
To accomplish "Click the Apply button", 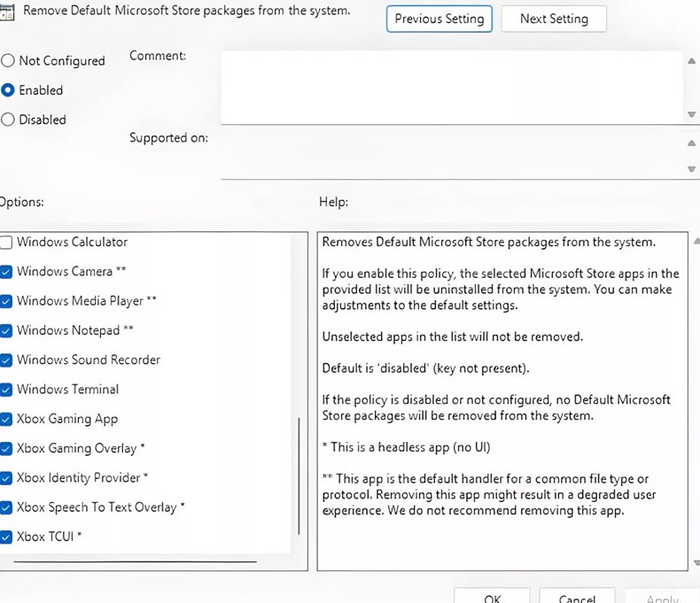I will pyautogui.click(x=663, y=596).
